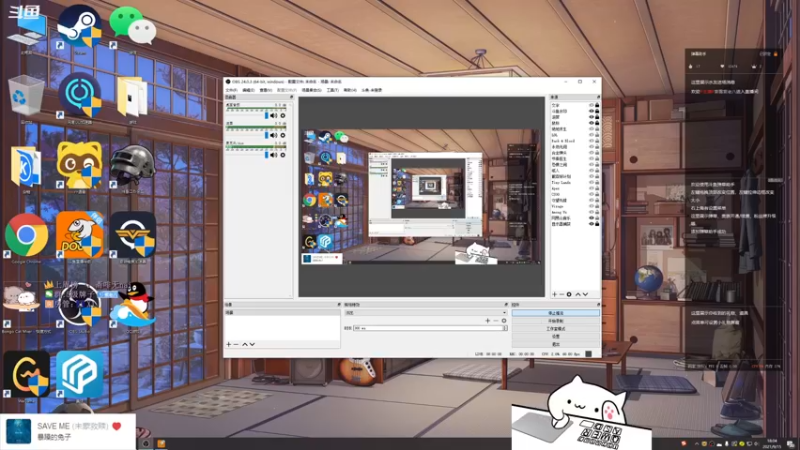Open the Douyu orange shark desktop shortcut
800x450 pixels.
pos(80,237)
